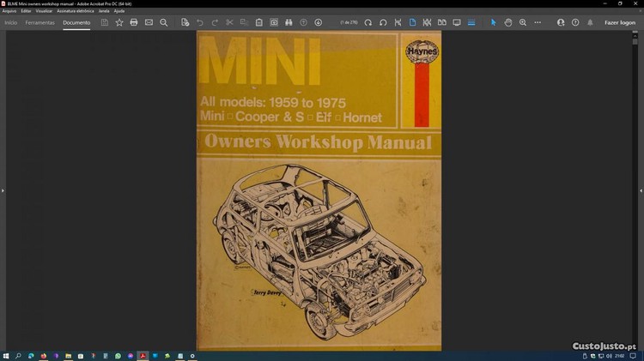This screenshot has width=644, height=361.
Task: Toggle single page view mode
Action: [x=412, y=22]
